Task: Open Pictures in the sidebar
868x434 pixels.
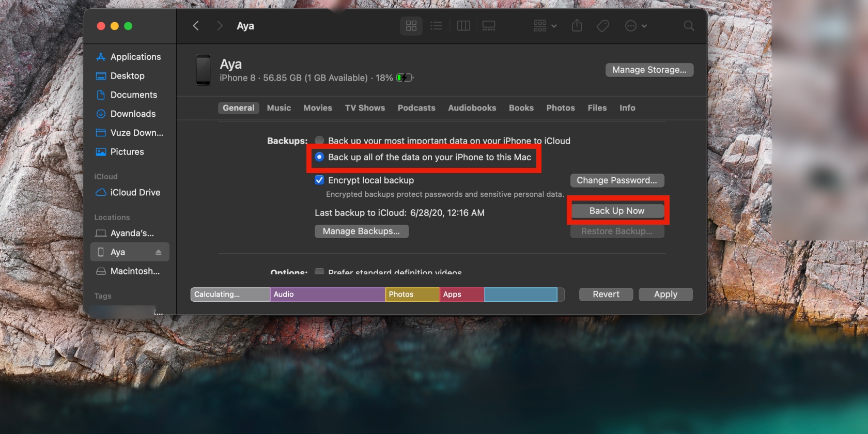Action: tap(130, 152)
